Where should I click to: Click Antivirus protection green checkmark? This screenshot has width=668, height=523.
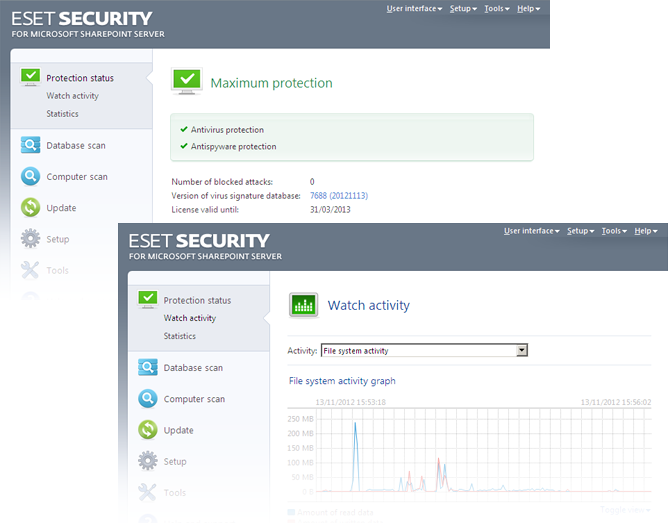[x=184, y=129]
